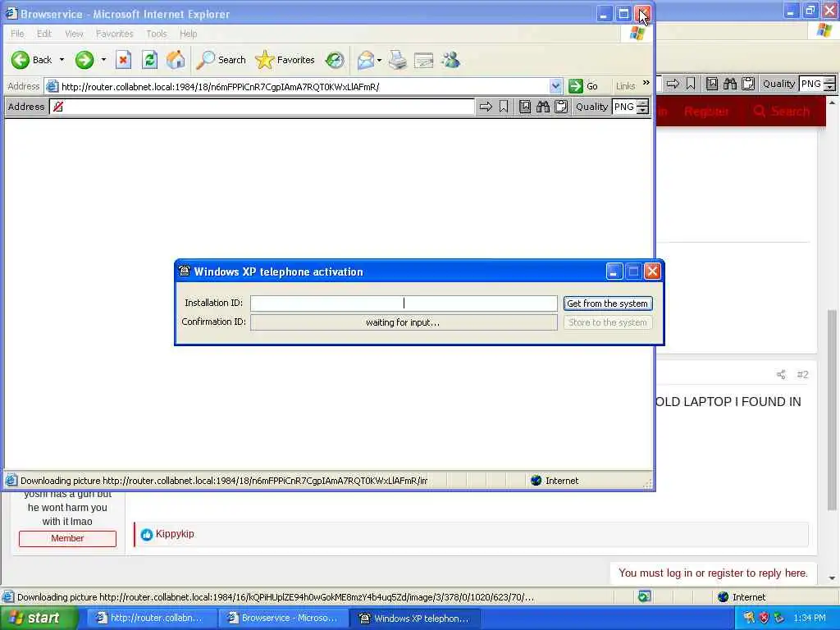This screenshot has width=840, height=630.
Task: Click the front window's go arrow icon
Action: [x=486, y=107]
